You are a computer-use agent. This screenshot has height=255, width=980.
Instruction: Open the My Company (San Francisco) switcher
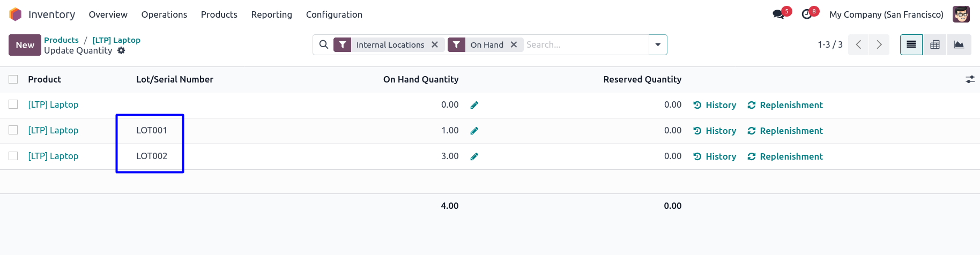(886, 14)
